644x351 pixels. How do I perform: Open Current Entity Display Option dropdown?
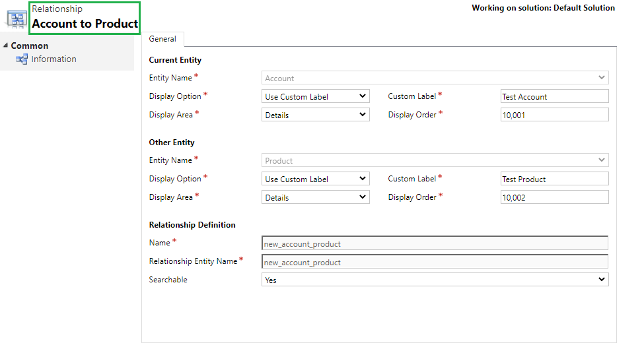pos(316,96)
